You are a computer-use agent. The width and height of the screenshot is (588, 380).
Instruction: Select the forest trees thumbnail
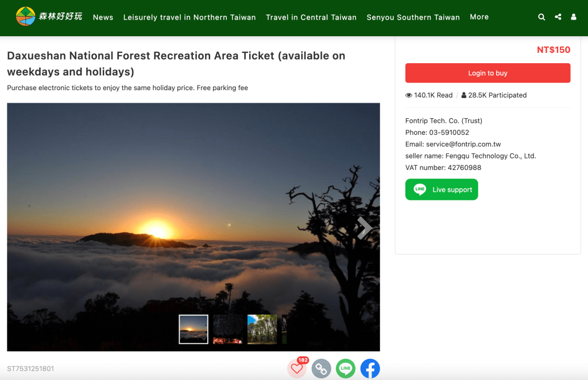[262, 329]
